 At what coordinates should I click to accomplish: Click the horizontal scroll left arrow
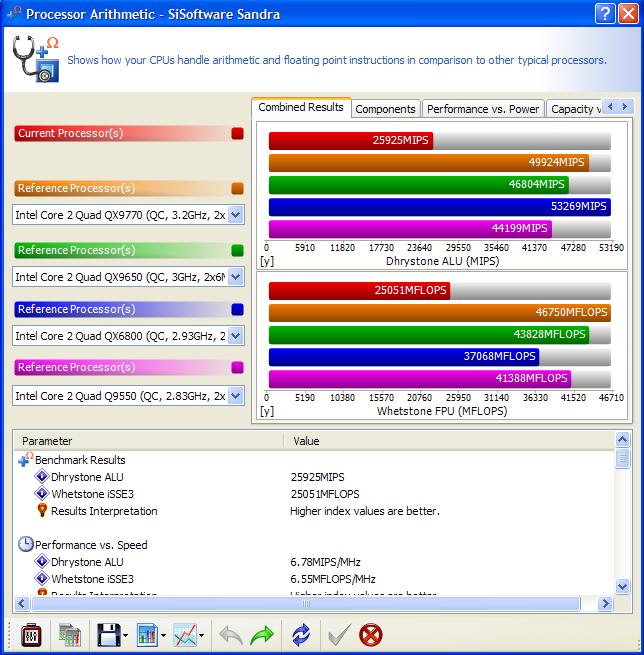click(22, 603)
